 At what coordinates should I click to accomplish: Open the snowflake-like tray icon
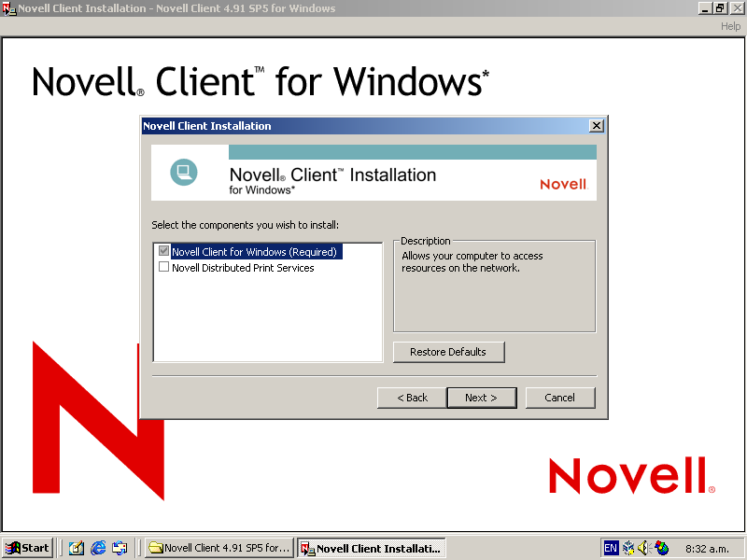[x=628, y=548]
